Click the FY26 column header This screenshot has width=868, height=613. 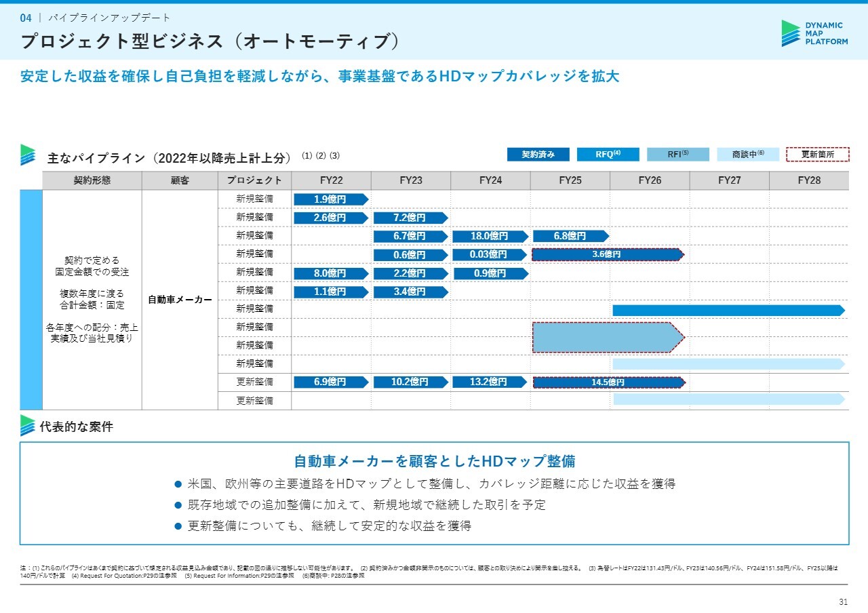[x=650, y=180]
